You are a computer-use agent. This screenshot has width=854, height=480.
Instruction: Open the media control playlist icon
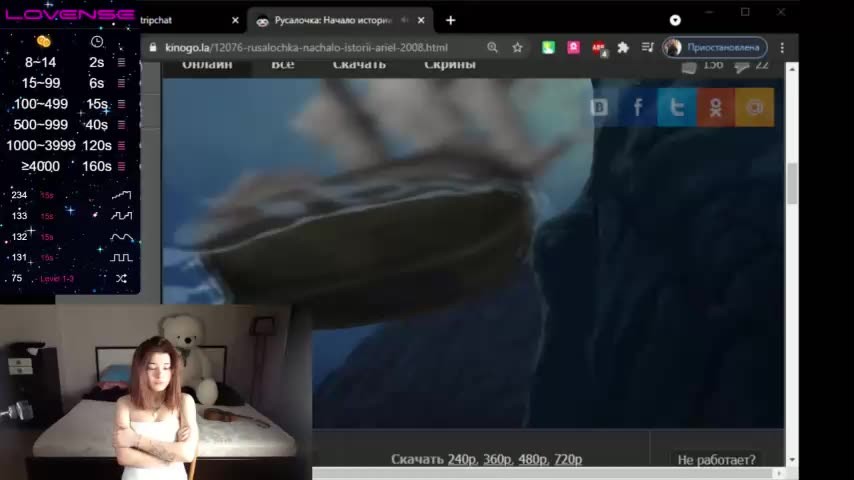coord(647,47)
